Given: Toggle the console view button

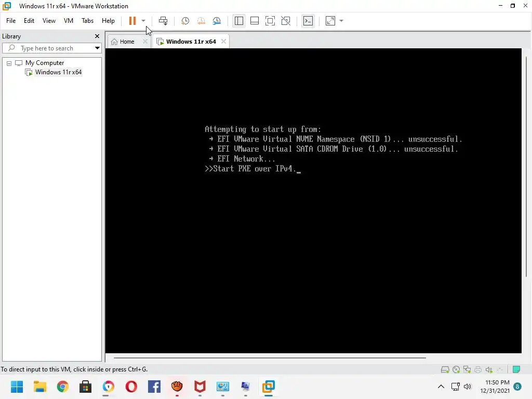Looking at the screenshot, I should coord(308,21).
